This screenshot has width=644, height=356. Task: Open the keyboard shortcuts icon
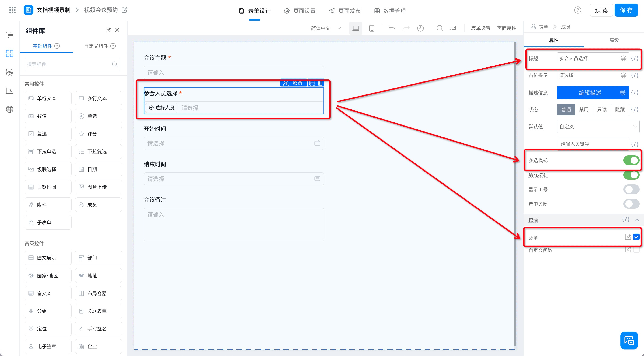(x=453, y=28)
